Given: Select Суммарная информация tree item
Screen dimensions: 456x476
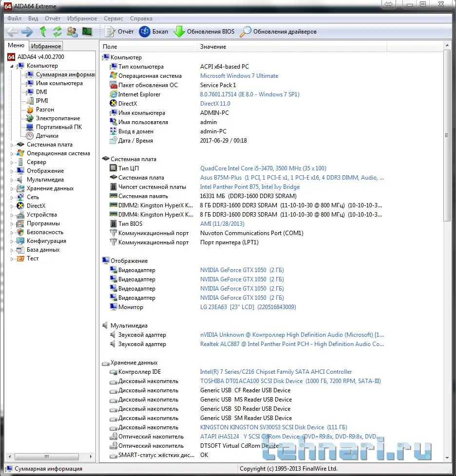Looking at the screenshot, I should click(x=60, y=74).
